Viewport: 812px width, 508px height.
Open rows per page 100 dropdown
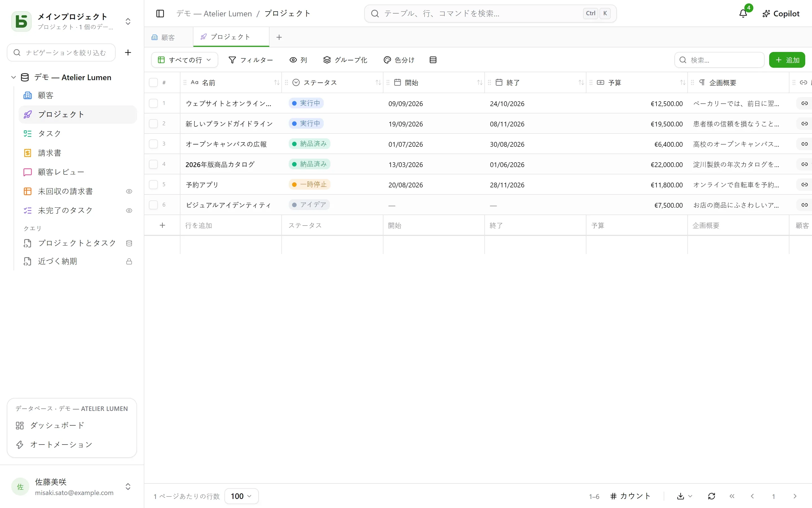pos(241,496)
